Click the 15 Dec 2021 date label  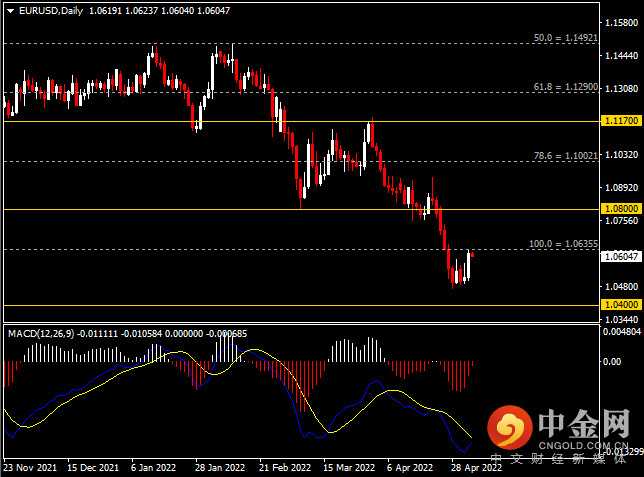pos(93,468)
